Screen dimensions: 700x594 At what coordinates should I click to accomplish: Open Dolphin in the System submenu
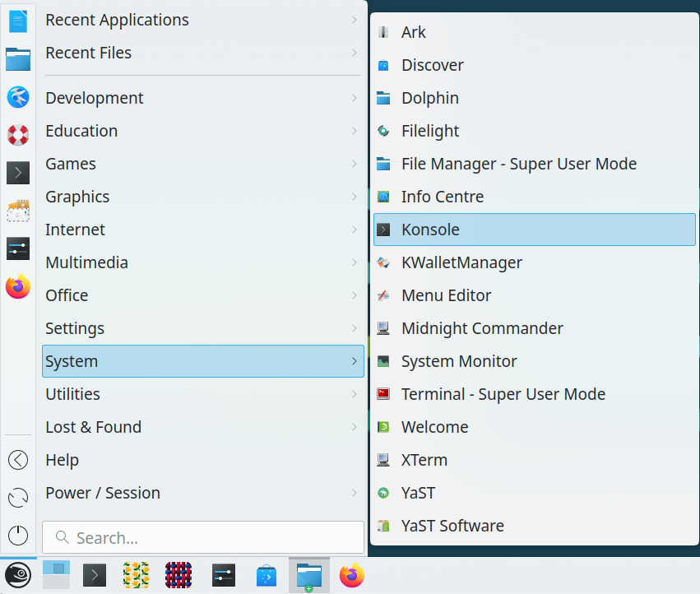click(535, 98)
